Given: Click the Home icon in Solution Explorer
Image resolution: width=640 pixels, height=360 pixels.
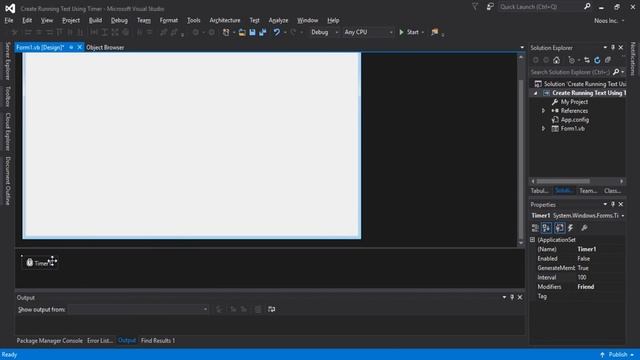Looking at the screenshot, I should point(556,60).
